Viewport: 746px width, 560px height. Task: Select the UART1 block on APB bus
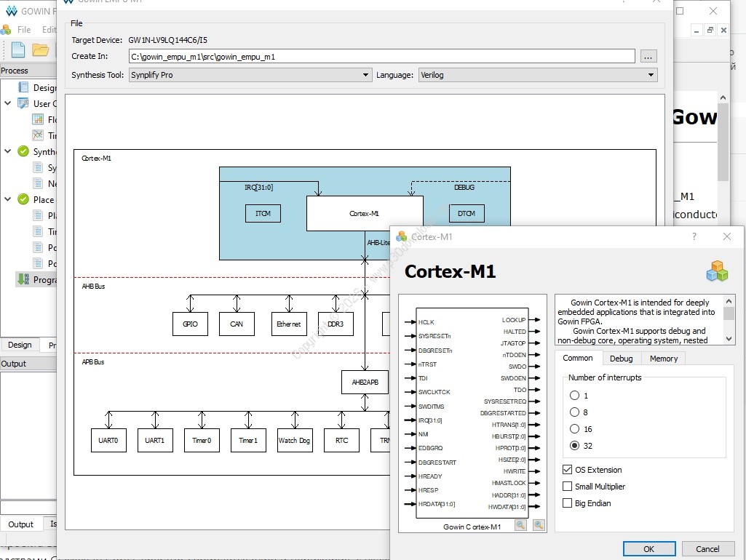pyautogui.click(x=155, y=440)
